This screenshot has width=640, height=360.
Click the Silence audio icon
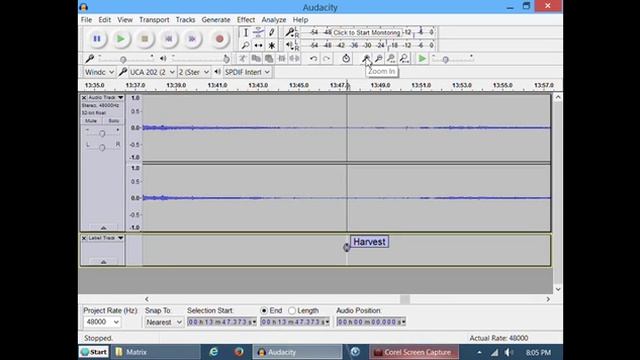tap(294, 59)
